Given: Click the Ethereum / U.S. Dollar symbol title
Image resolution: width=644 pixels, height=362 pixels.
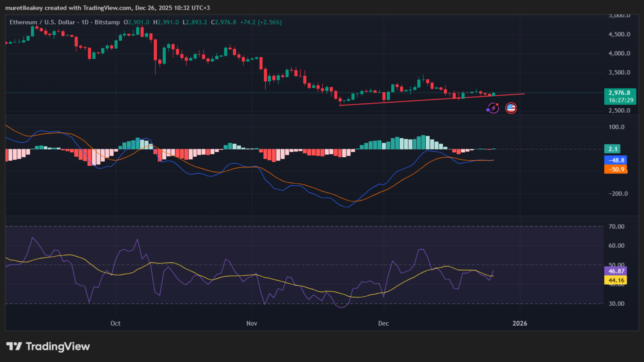Looking at the screenshot, I should click(42, 22).
